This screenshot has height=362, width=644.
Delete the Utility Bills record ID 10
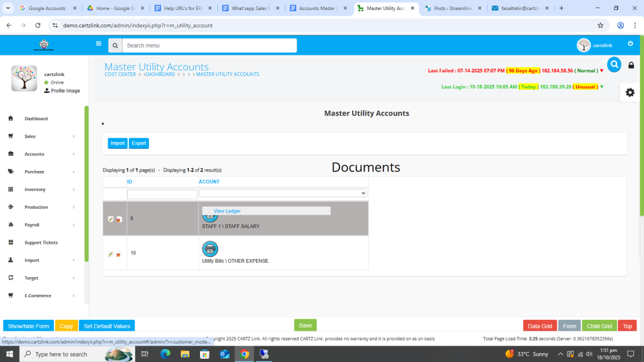118,254
